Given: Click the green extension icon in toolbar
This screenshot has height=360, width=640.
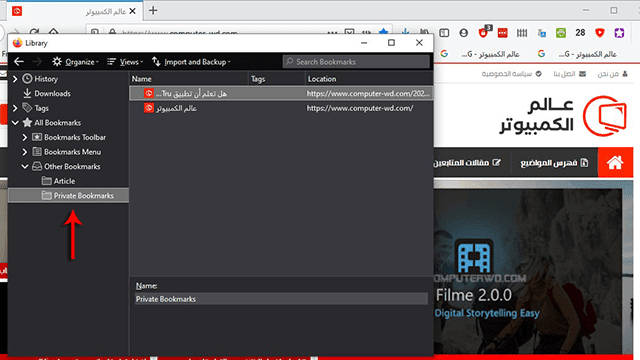Looking at the screenshot, I should click(561, 33).
